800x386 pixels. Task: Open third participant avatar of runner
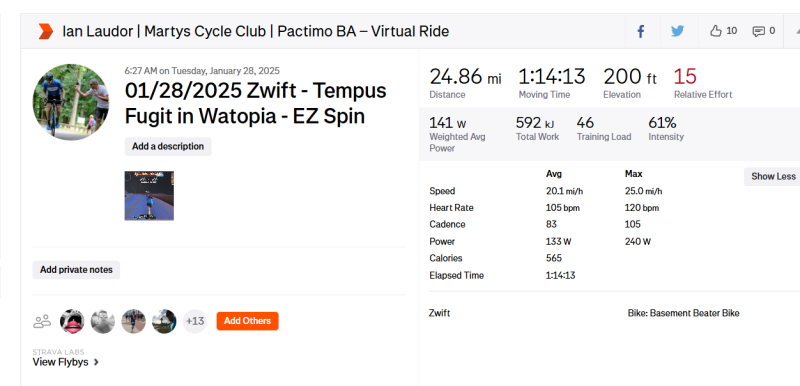[x=133, y=321]
